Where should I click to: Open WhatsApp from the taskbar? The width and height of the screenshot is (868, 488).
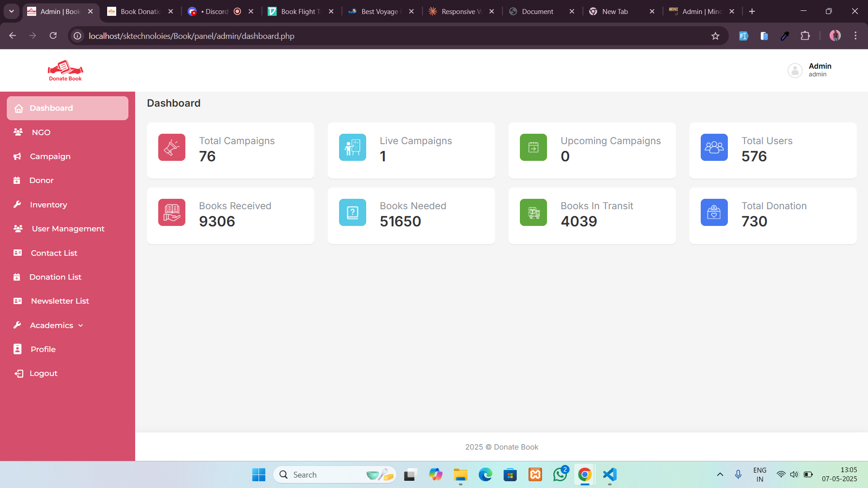560,474
